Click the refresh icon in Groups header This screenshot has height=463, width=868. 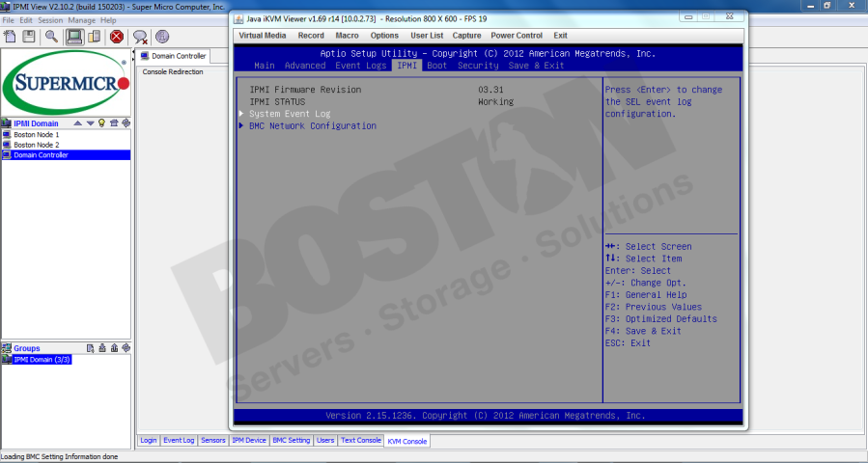[126, 348]
